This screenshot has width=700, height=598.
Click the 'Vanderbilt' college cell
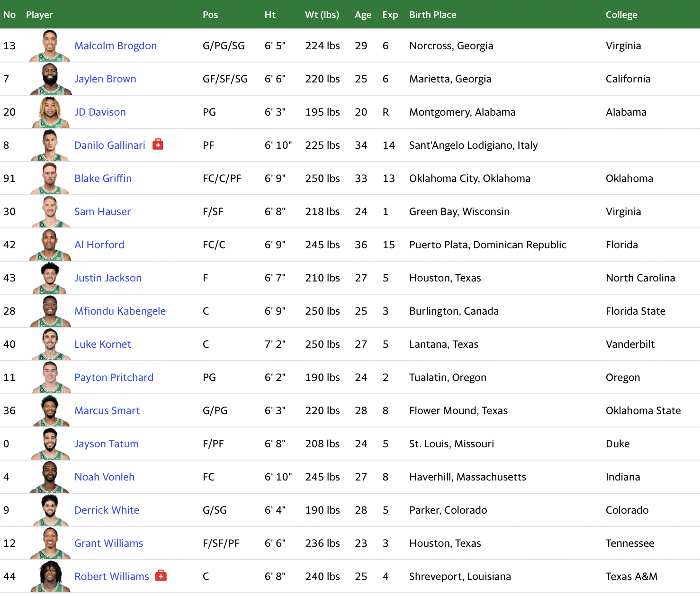[630, 344]
